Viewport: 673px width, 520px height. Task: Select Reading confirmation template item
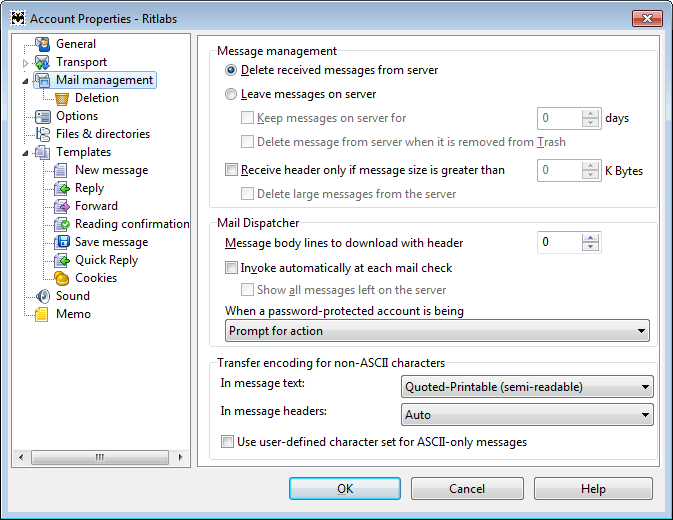(x=132, y=224)
